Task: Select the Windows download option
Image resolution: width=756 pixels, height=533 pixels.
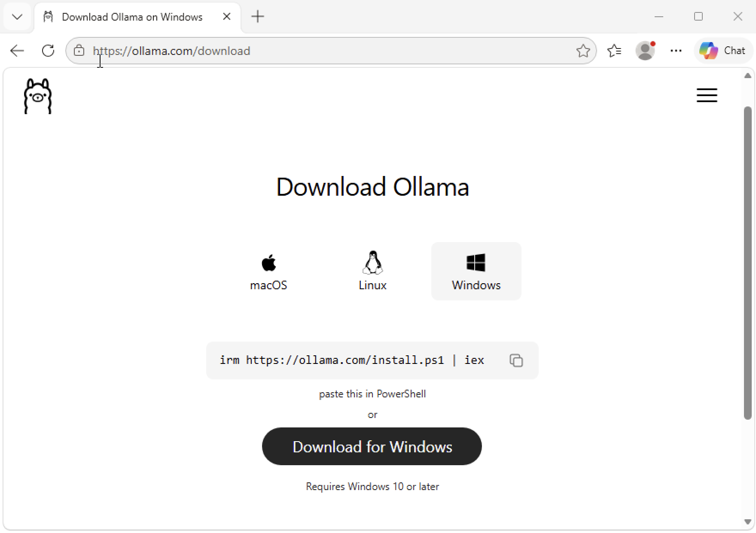Action: [476, 271]
